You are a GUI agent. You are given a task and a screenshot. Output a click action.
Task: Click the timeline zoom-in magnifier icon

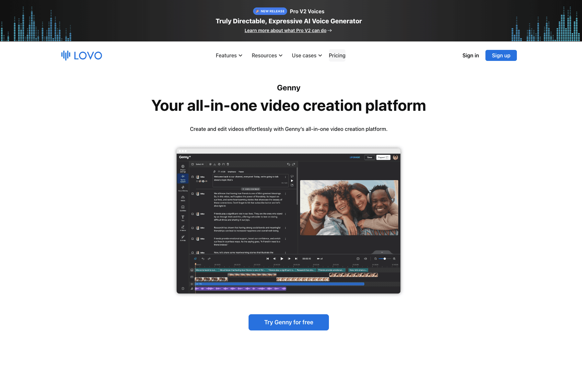click(394, 259)
